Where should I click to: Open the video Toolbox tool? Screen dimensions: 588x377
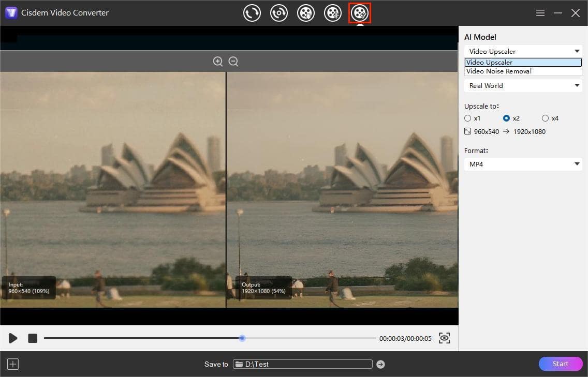click(333, 13)
